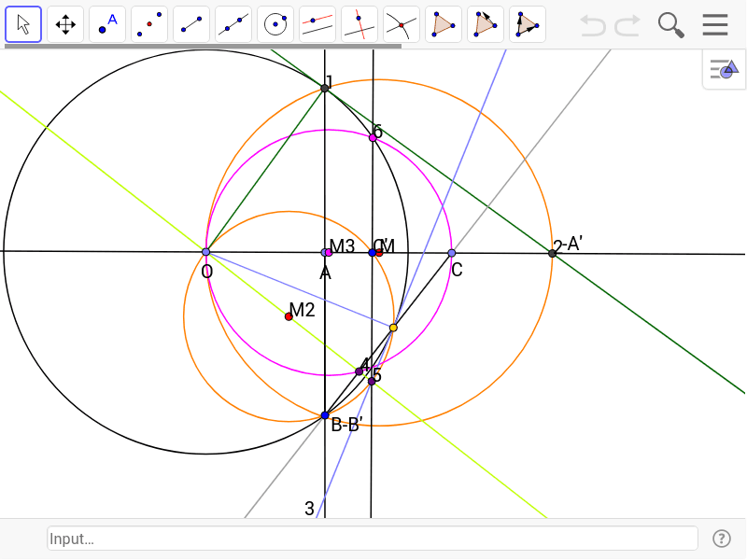The image size is (747, 560).
Task: Select the Perpendicular Line tool
Action: point(359,23)
